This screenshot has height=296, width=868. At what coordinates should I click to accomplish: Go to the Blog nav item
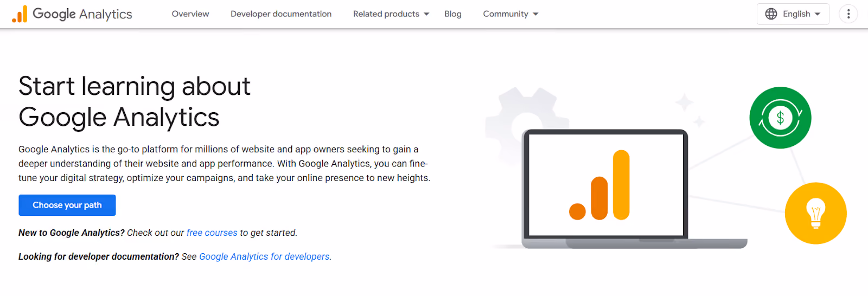click(453, 14)
